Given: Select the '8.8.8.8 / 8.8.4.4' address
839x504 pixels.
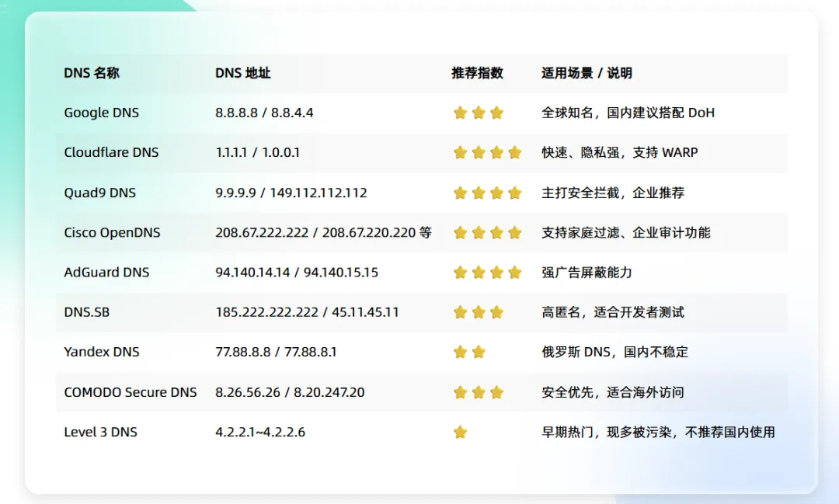Looking at the screenshot, I should 264,113.
